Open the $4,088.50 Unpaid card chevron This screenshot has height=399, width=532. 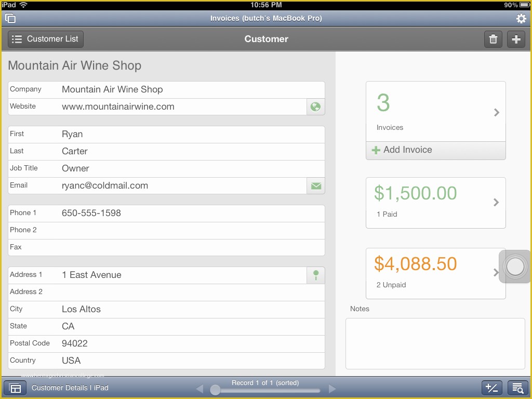496,272
